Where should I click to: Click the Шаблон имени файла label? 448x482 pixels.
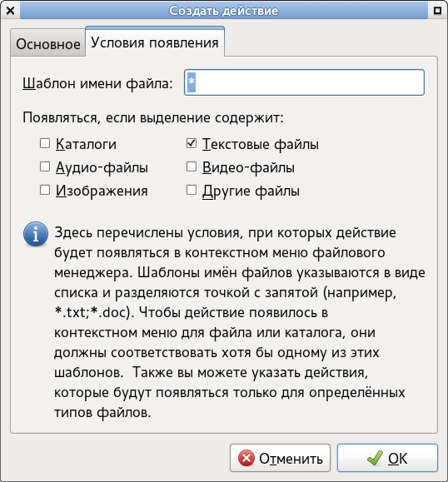(97, 83)
